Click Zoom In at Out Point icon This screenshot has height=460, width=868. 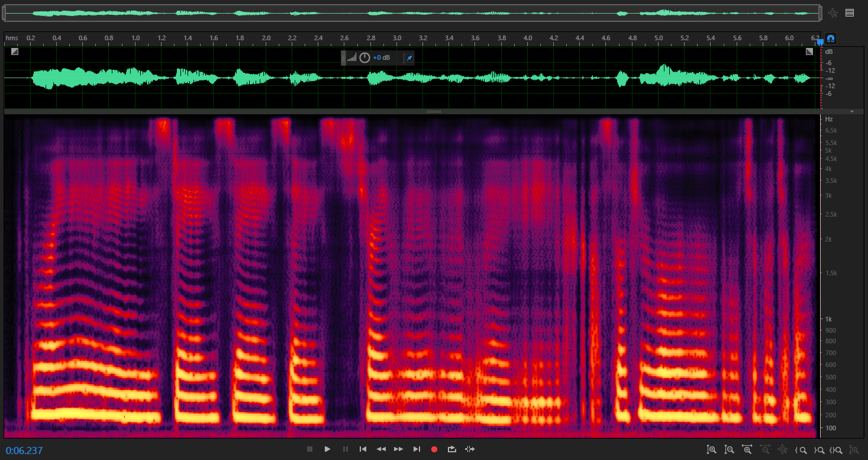pyautogui.click(x=819, y=450)
